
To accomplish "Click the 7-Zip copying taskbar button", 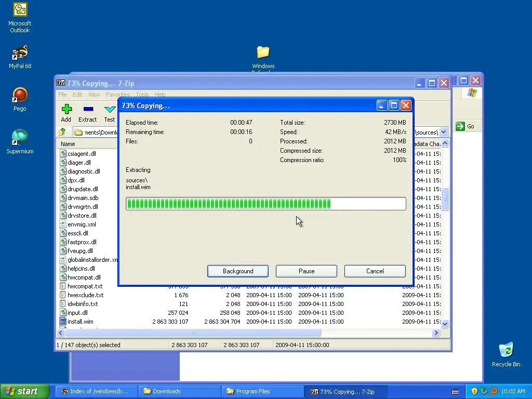I will click(346, 392).
